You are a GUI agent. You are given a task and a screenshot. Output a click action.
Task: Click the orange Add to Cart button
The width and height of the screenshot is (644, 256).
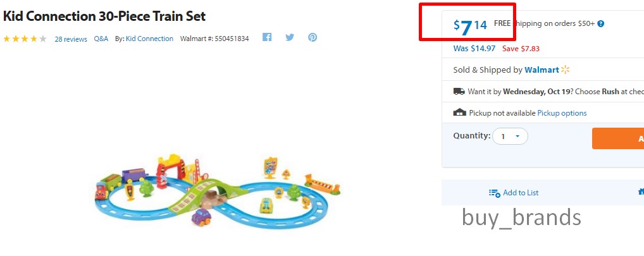coord(617,138)
